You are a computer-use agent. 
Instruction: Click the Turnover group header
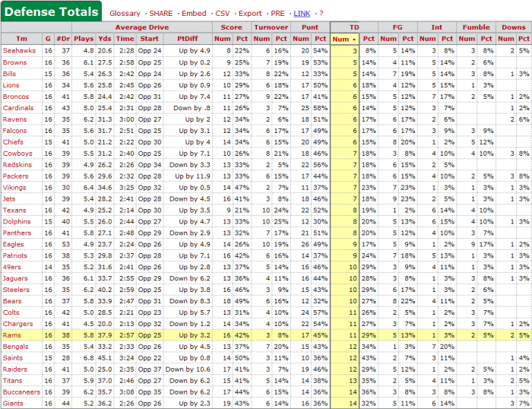point(271,27)
